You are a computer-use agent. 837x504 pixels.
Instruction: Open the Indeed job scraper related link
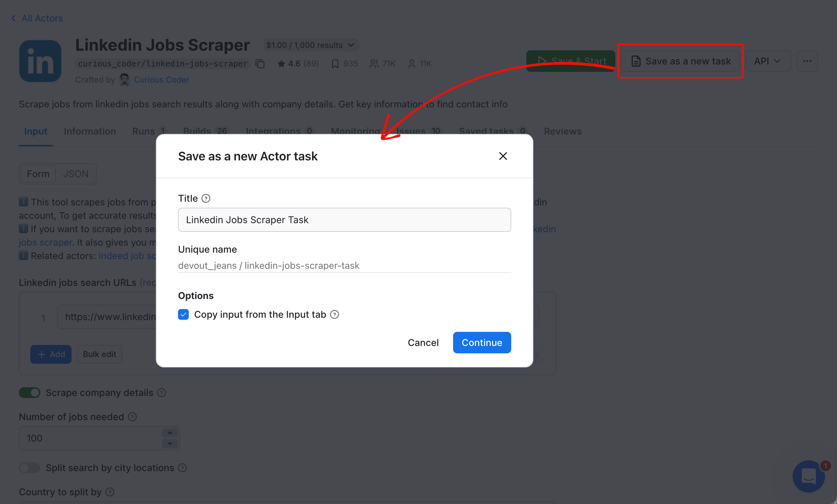tap(127, 256)
